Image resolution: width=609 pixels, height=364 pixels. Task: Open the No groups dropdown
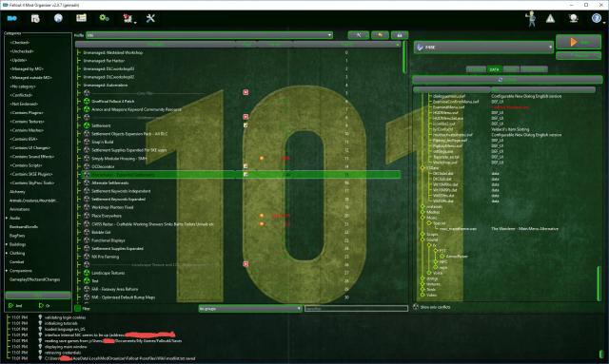click(250, 309)
